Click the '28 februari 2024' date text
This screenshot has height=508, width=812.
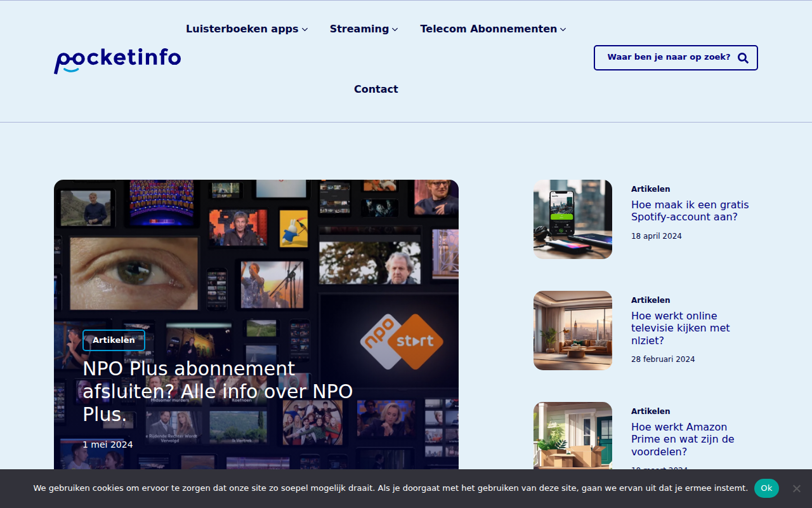click(663, 359)
